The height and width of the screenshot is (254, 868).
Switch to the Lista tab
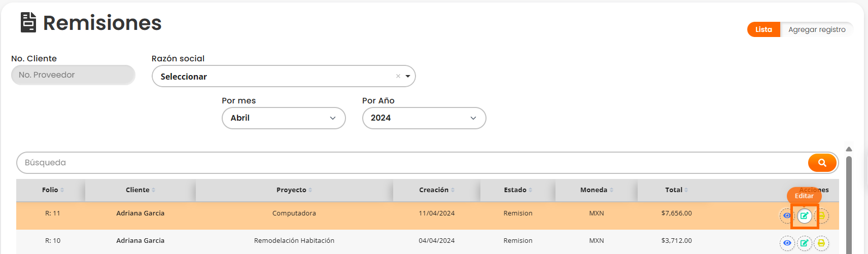pos(763,29)
